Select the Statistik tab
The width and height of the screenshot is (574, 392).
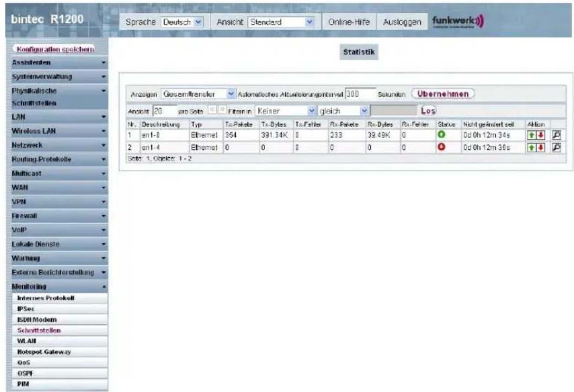tap(359, 52)
